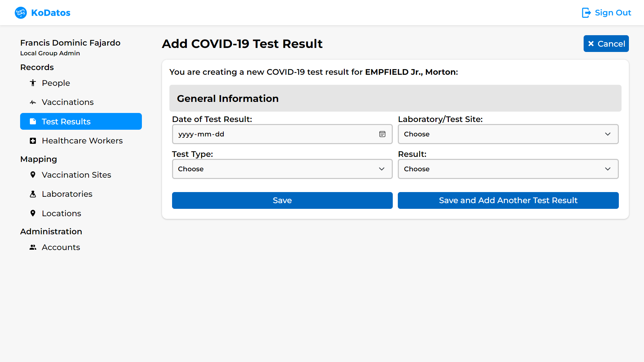
Task: Open the calendar picker icon in date field
Action: (x=382, y=134)
